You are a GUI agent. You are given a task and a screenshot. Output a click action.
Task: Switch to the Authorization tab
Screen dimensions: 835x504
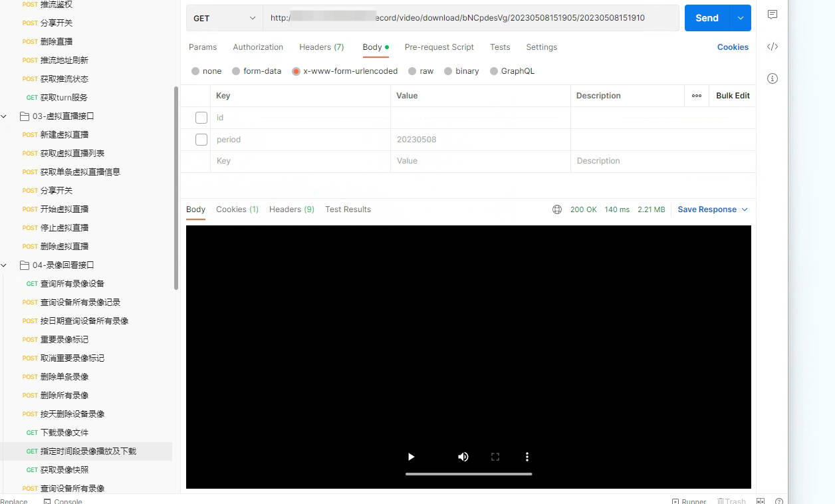(x=258, y=47)
